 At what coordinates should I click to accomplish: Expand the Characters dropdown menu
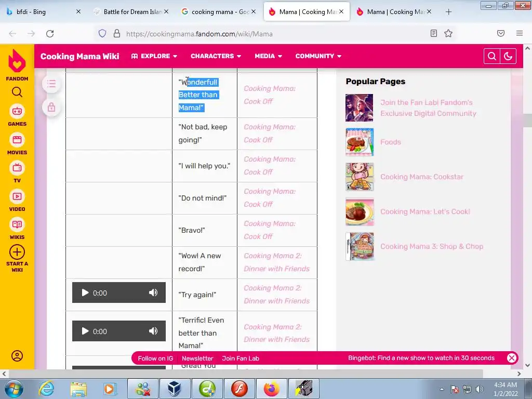tap(216, 56)
